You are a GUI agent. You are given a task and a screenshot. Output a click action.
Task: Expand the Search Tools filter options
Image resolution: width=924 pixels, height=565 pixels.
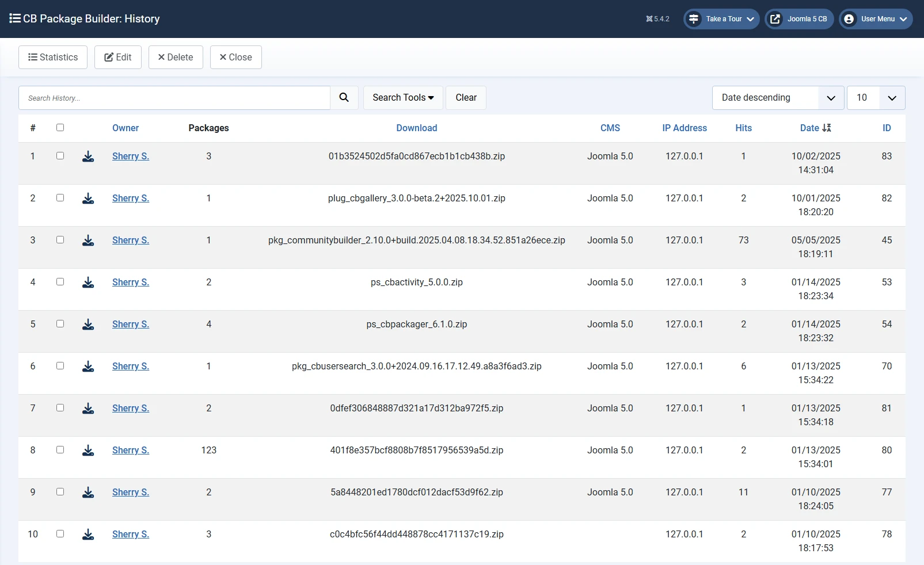point(403,98)
